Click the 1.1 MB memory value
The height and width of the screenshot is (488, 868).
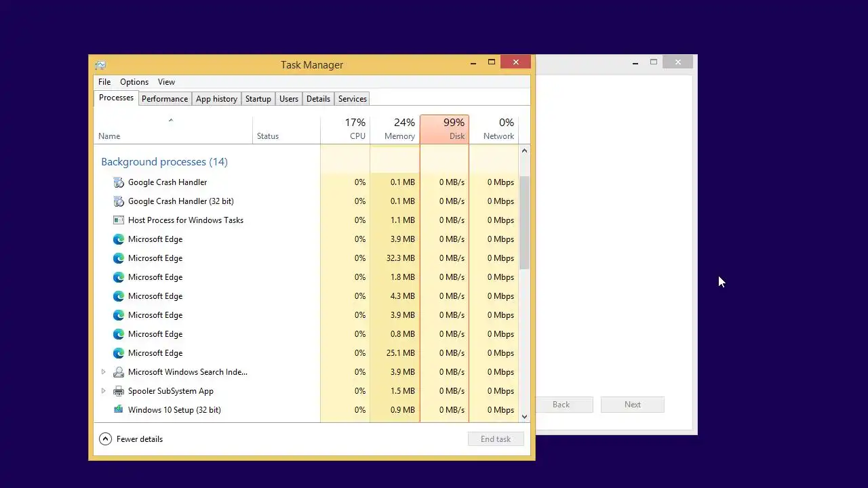403,220
